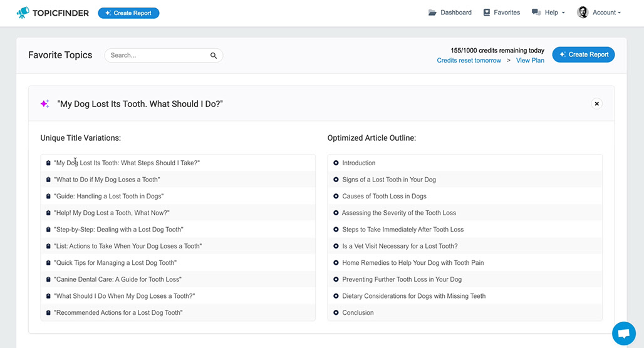Click the topic heading "My Dog Lost Its Tooth. What Should I Do?"
The height and width of the screenshot is (348, 644).
140,104
